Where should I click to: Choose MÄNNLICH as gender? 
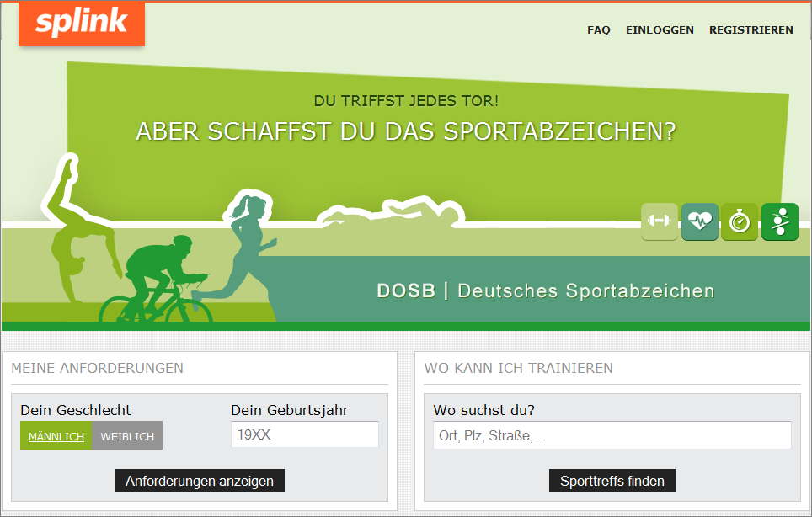56,435
